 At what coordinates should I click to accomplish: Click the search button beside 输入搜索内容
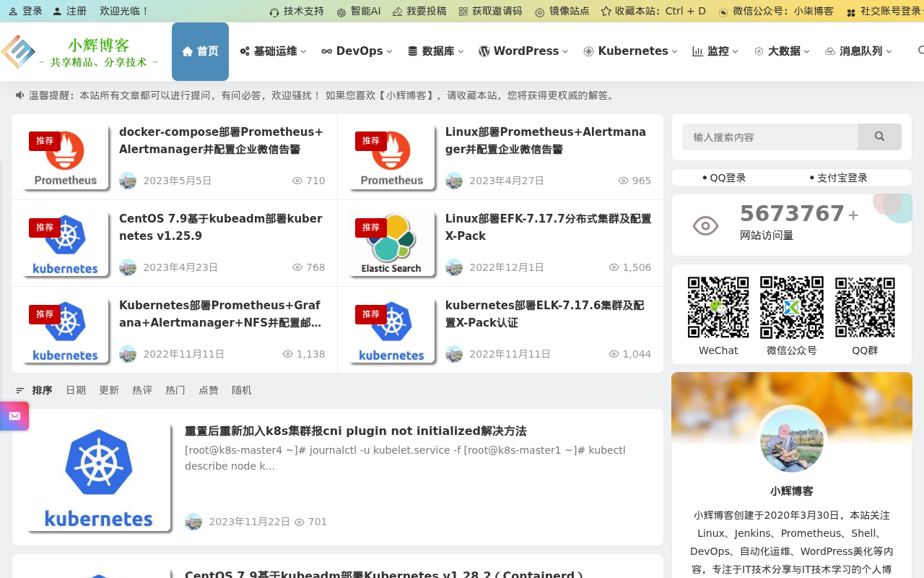tap(879, 137)
